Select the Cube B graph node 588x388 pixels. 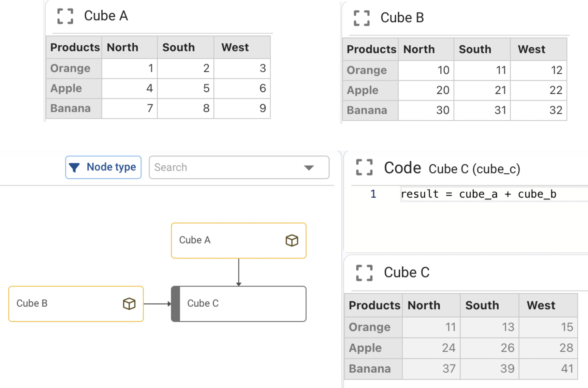(76, 304)
